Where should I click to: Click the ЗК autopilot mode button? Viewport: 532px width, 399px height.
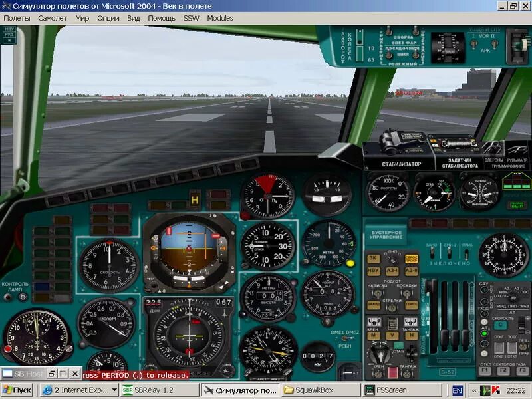(x=373, y=258)
